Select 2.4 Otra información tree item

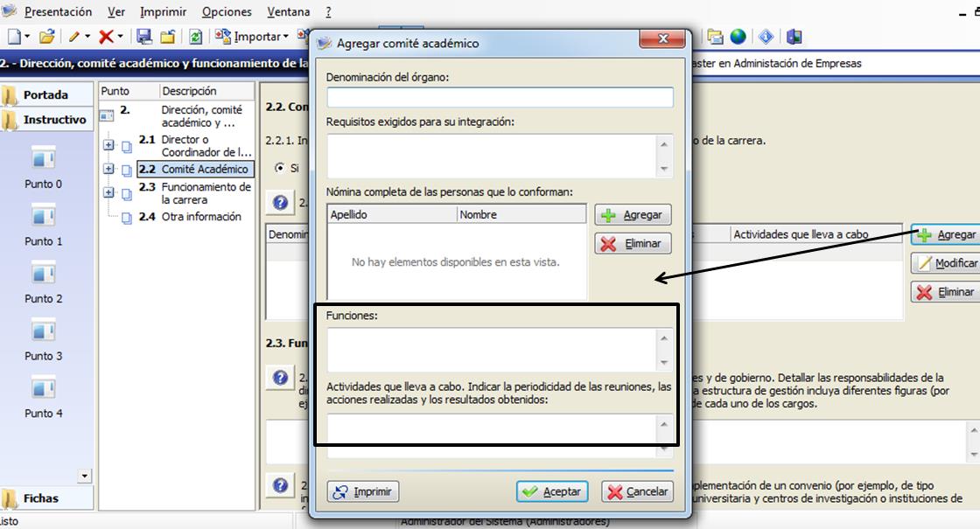pos(200,217)
